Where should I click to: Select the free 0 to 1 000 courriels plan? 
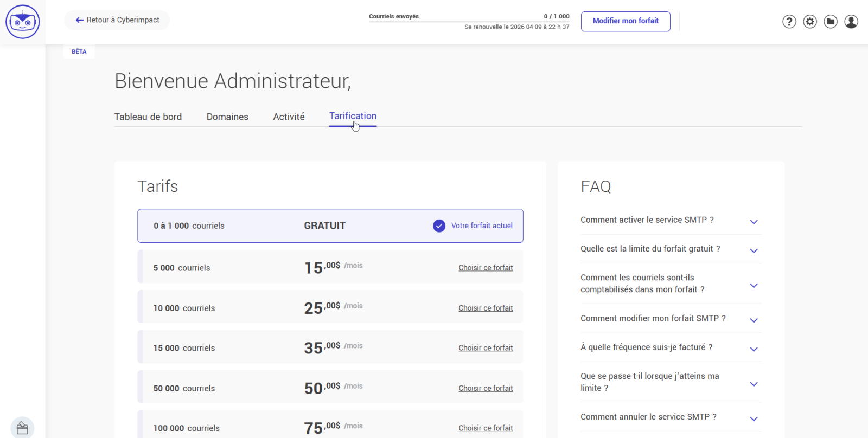(330, 226)
